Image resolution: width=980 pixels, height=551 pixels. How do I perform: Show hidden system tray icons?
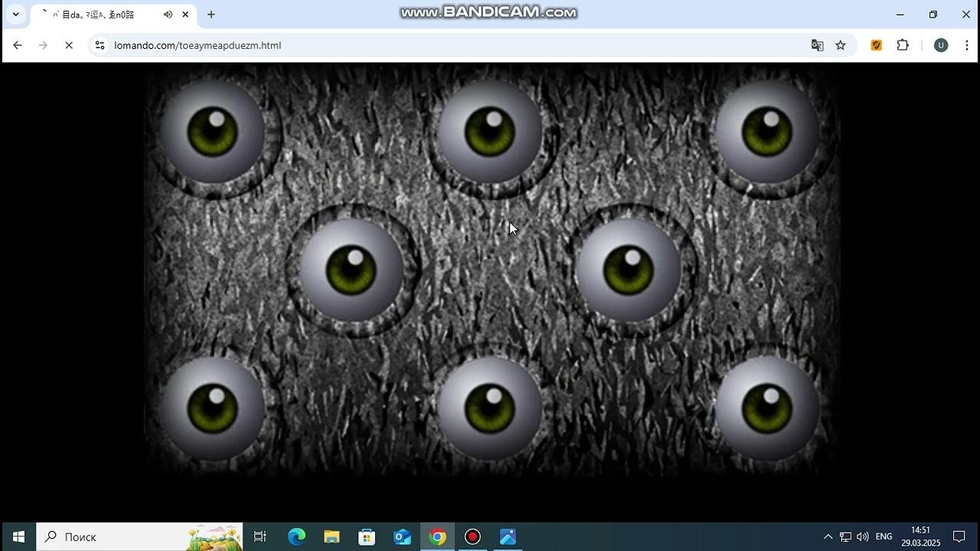click(x=828, y=536)
